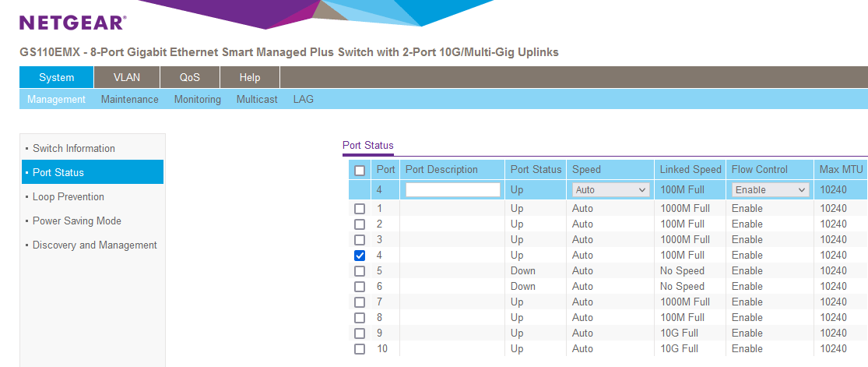Click the Port Description text field

click(x=452, y=189)
